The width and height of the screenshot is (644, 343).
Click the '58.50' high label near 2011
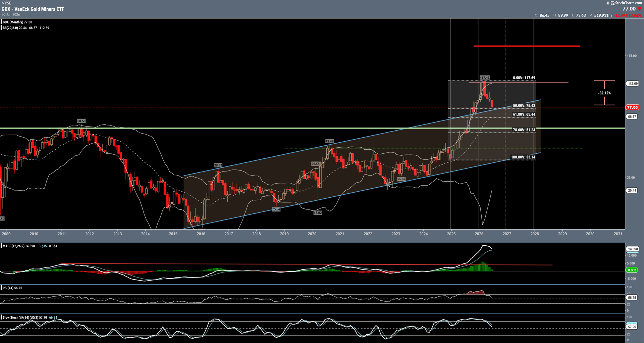click(81, 121)
